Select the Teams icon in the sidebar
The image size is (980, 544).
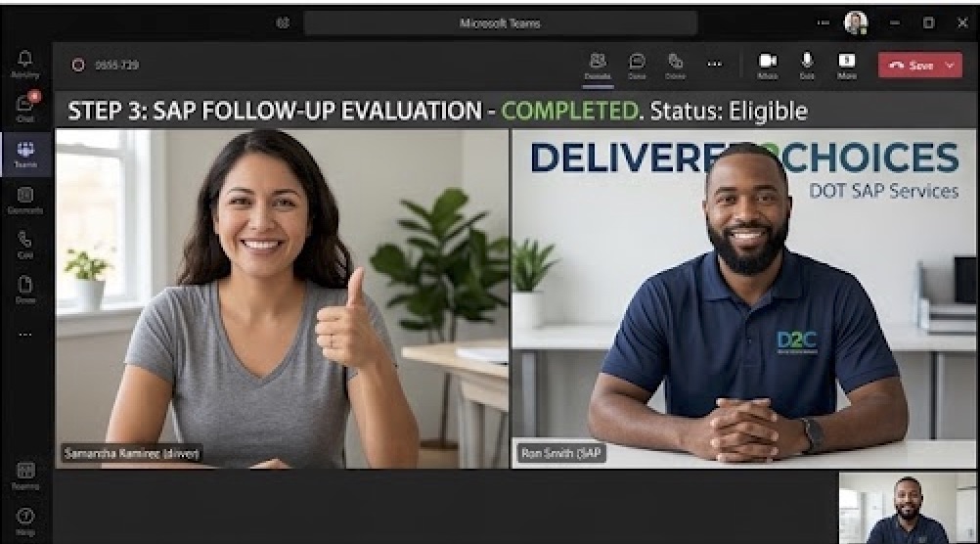[x=25, y=154]
